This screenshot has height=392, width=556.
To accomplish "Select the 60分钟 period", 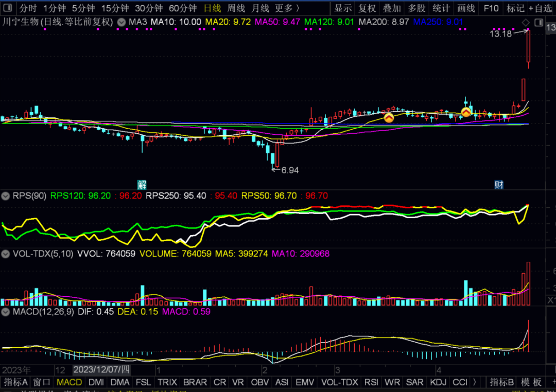I will [x=183, y=8].
